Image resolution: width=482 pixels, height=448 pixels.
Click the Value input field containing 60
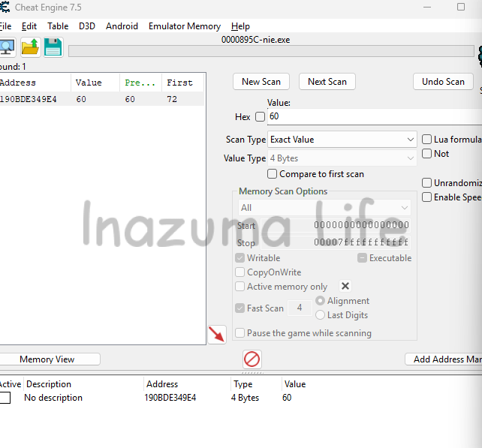tap(372, 117)
